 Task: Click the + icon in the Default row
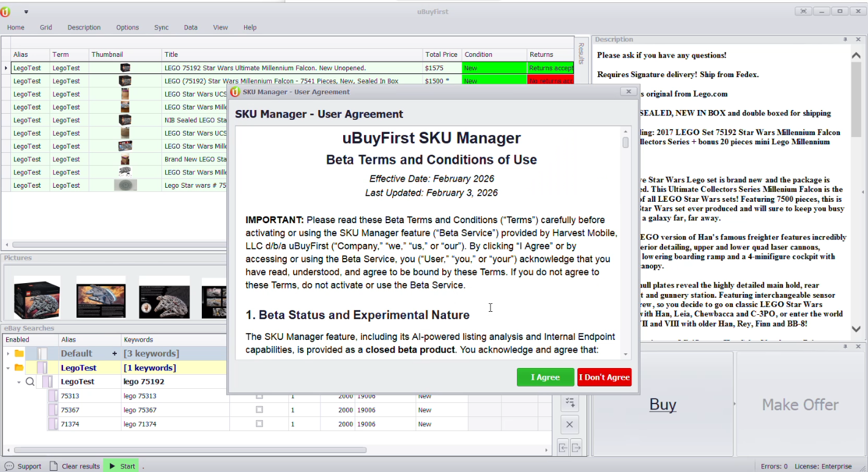[114, 353]
